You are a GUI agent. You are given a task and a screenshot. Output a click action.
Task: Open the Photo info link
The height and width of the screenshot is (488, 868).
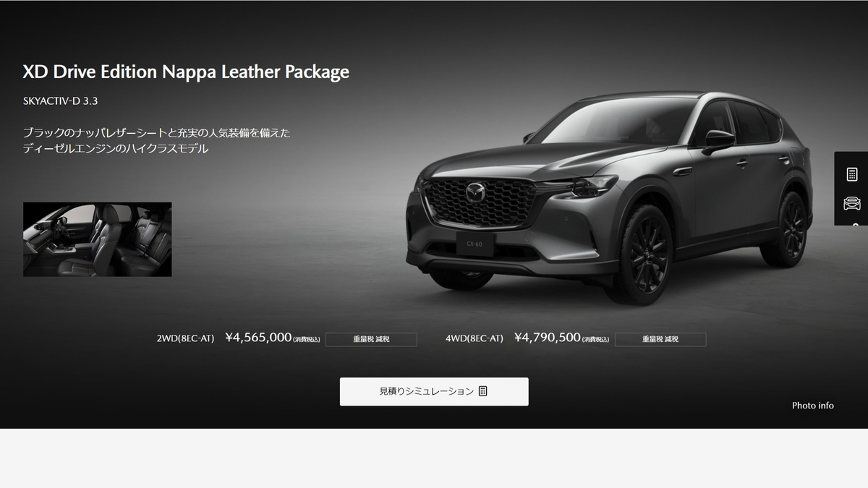click(x=813, y=406)
